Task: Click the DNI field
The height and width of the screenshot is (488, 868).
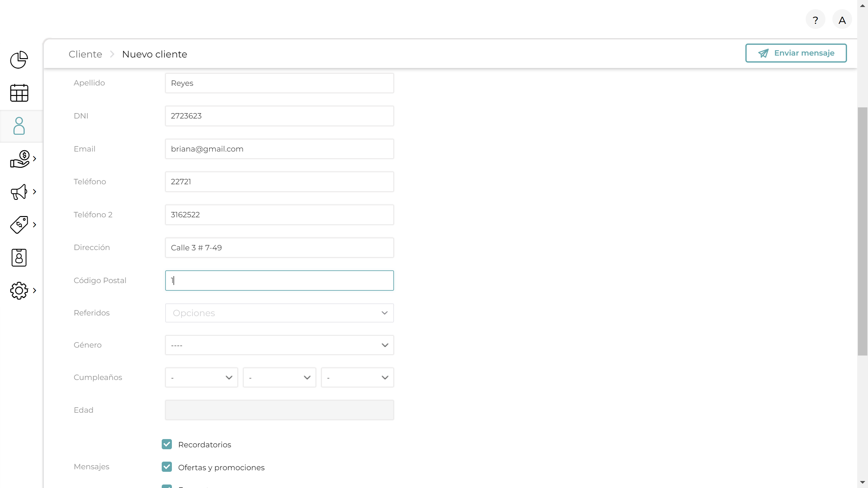Action: (279, 116)
